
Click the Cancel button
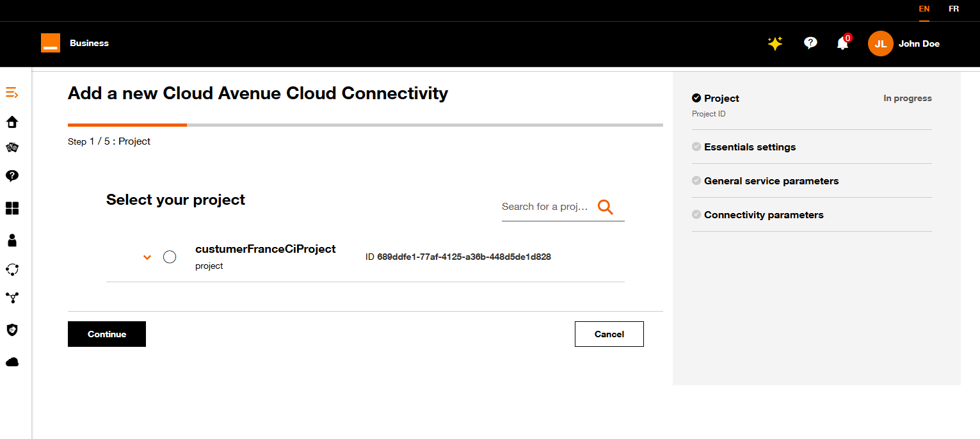(x=609, y=334)
